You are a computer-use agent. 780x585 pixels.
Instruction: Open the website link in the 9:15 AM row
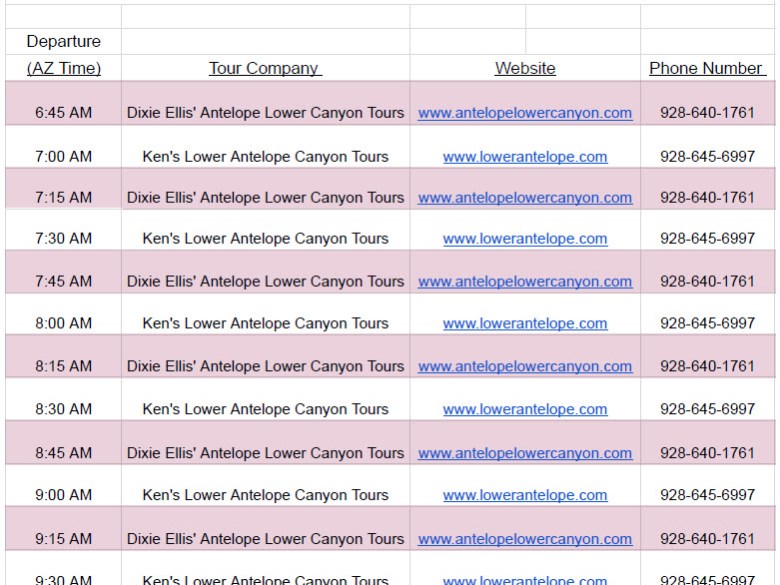pos(524,539)
